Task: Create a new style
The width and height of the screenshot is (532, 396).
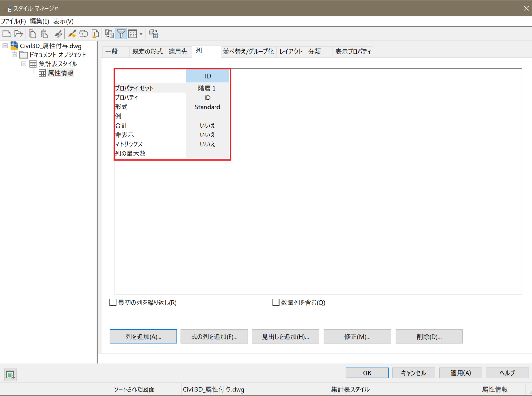Action: (x=72, y=34)
